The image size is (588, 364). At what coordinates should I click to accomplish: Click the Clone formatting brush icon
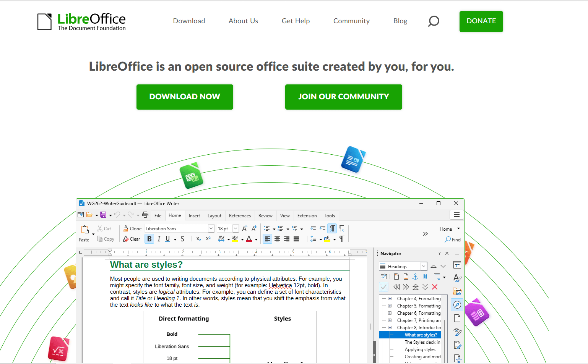tap(126, 228)
